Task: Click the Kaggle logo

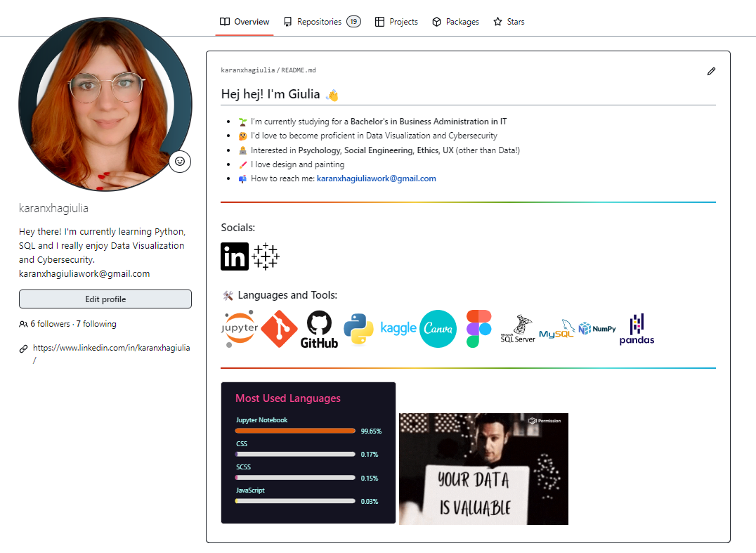Action: (x=398, y=328)
